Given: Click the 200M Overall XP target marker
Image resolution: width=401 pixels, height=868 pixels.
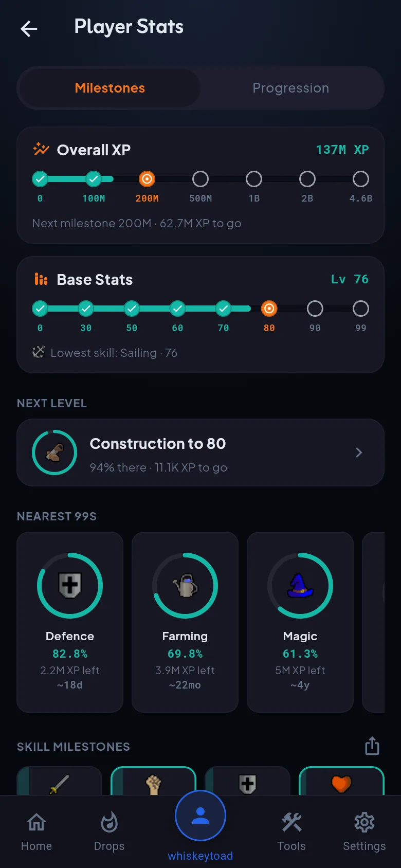Looking at the screenshot, I should pos(147,179).
